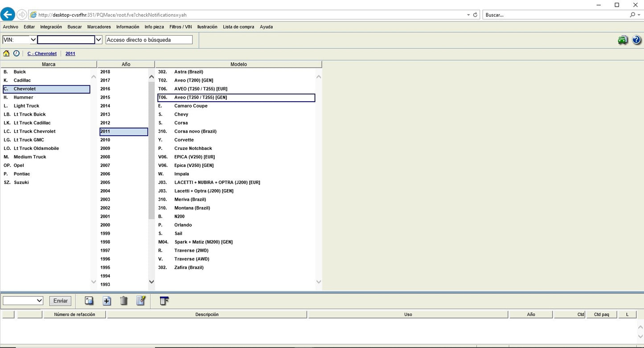644x348 pixels.
Task: Open the history clock icon
Action: (x=16, y=54)
